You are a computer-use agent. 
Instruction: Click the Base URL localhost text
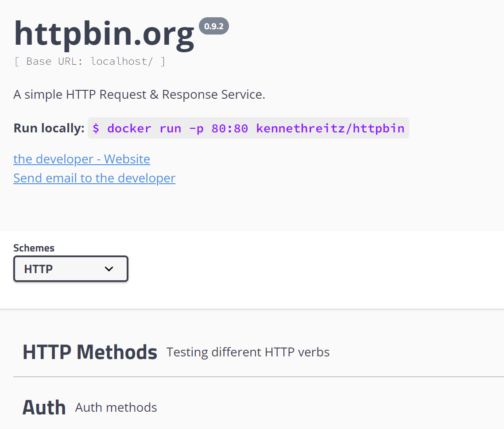(x=89, y=61)
